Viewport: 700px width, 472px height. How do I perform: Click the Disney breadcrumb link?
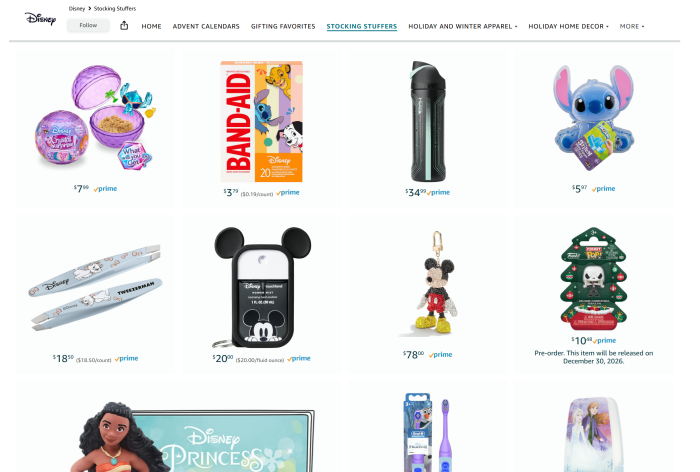[77, 8]
